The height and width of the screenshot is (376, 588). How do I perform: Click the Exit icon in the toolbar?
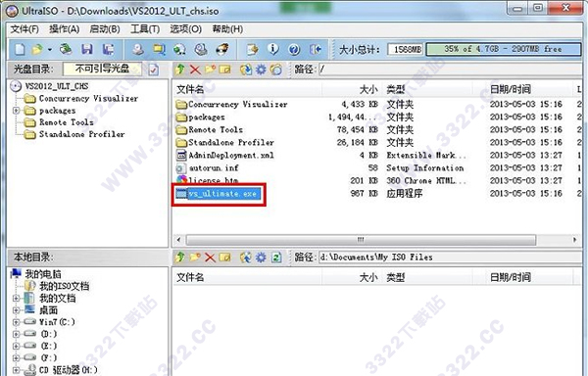click(316, 49)
